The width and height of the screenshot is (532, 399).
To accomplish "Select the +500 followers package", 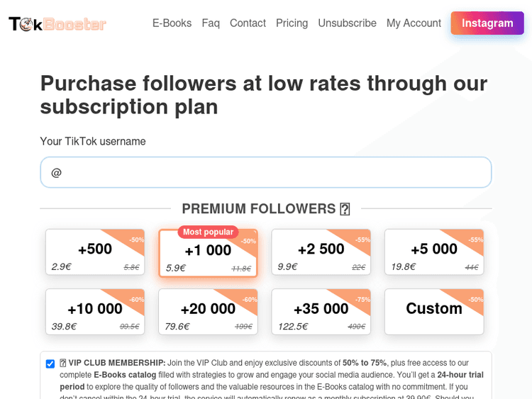I will [95, 252].
